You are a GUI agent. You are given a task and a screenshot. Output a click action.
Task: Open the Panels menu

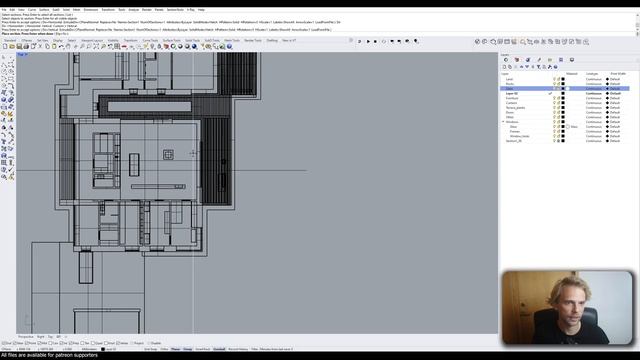159,9
